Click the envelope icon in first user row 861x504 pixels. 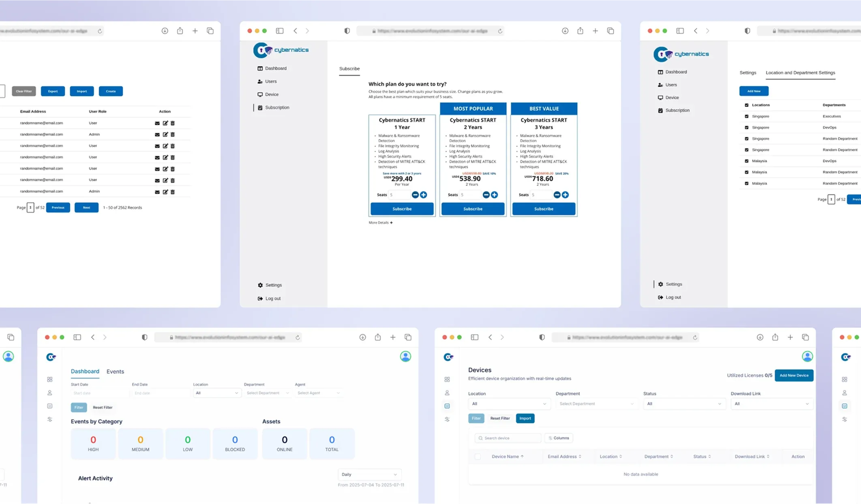[157, 123]
